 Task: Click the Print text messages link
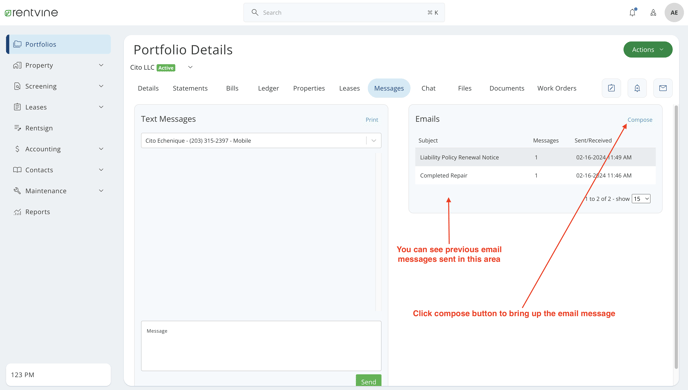(x=372, y=120)
